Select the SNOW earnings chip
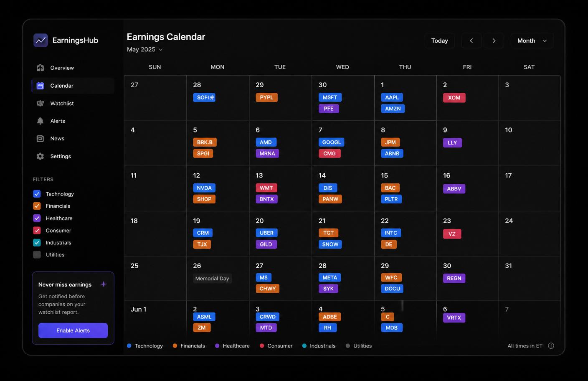The image size is (588, 381). (x=330, y=244)
